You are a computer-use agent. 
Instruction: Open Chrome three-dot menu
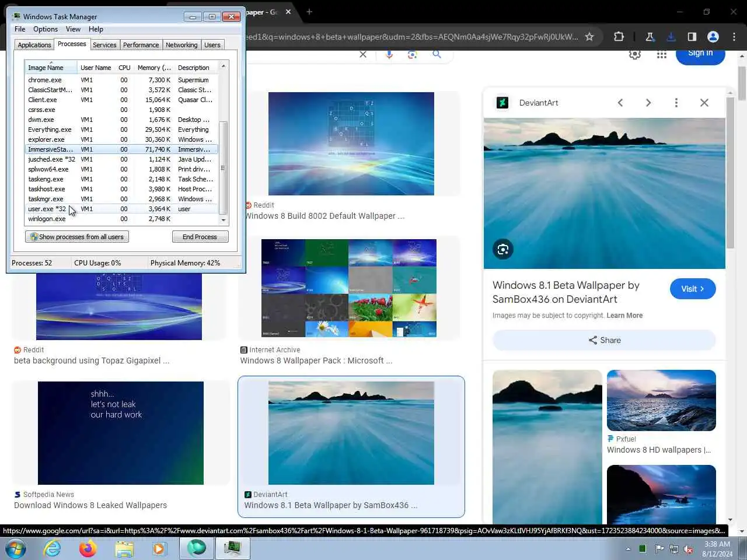tap(734, 37)
